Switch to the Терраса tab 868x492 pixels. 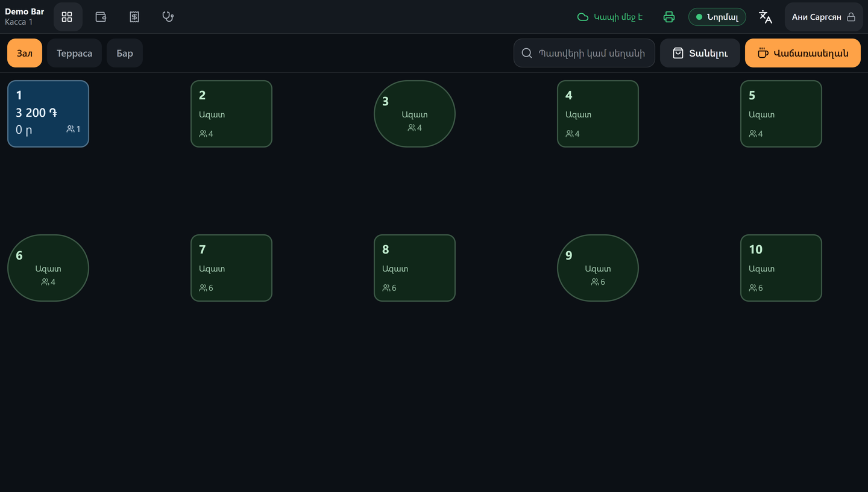[x=74, y=53]
